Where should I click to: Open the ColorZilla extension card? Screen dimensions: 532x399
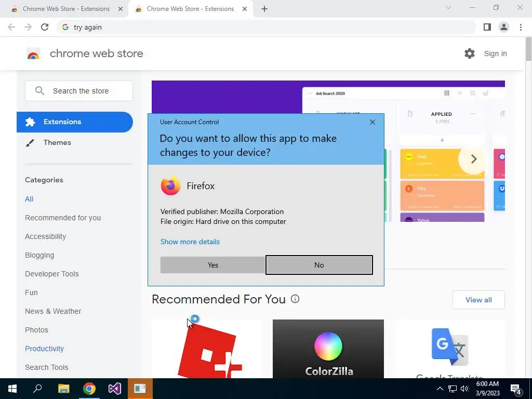point(328,349)
